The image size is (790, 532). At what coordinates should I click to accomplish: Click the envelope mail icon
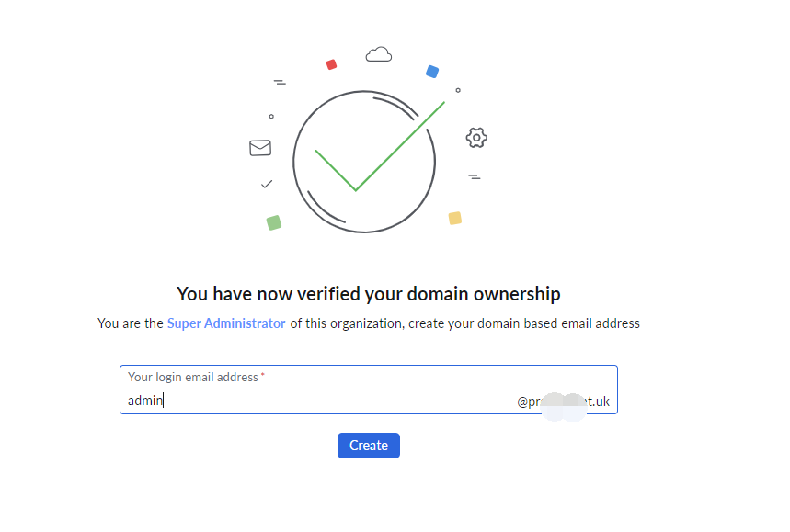tap(260, 147)
